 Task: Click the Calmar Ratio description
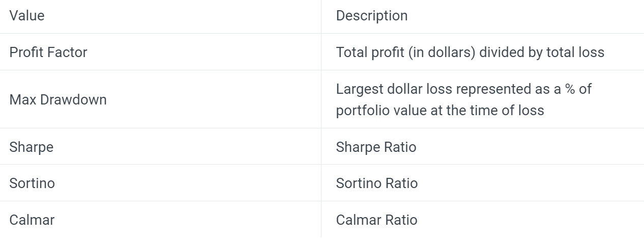376,220
